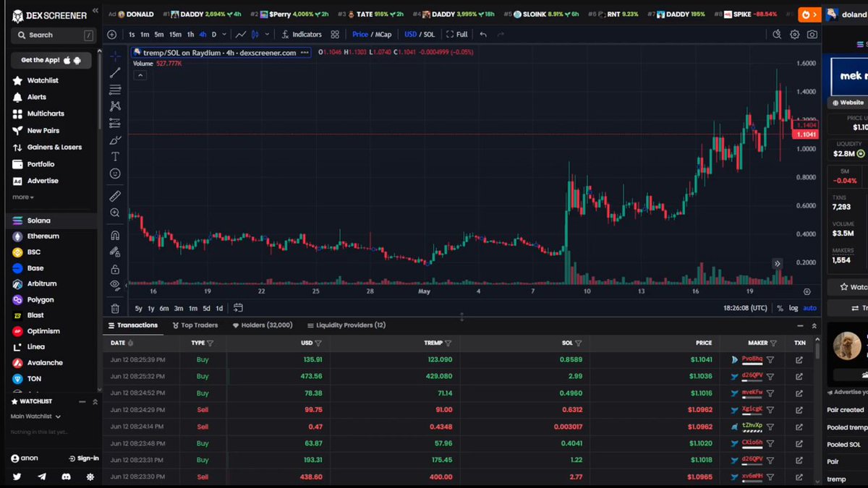Select the pattern drawing tool
The height and width of the screenshot is (488, 868).
point(115,106)
